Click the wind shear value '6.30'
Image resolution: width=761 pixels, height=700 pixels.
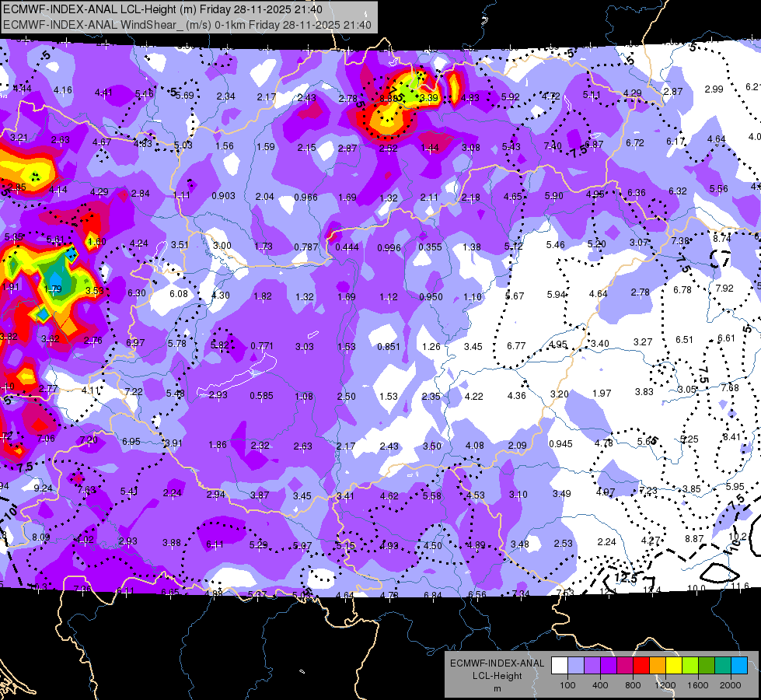click(x=136, y=293)
